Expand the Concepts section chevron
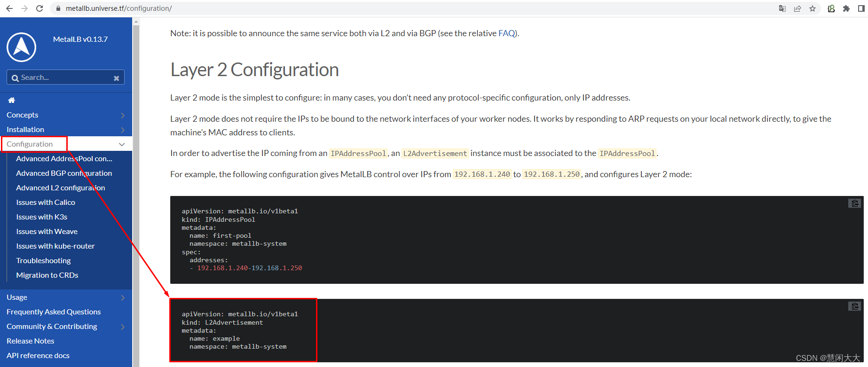 tap(123, 115)
